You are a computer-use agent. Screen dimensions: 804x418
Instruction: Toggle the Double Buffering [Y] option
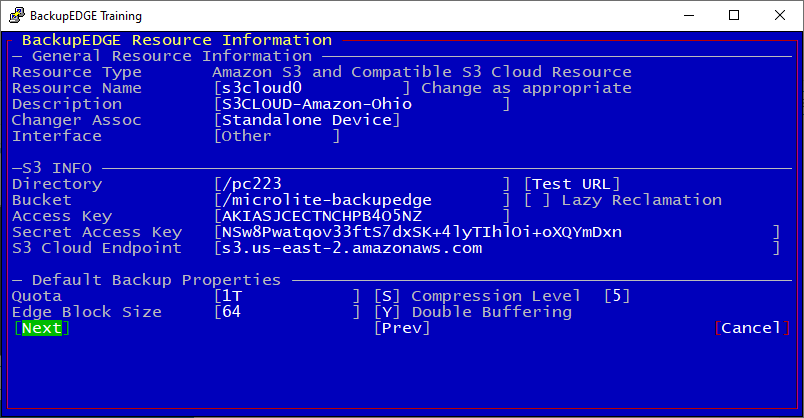(387, 312)
